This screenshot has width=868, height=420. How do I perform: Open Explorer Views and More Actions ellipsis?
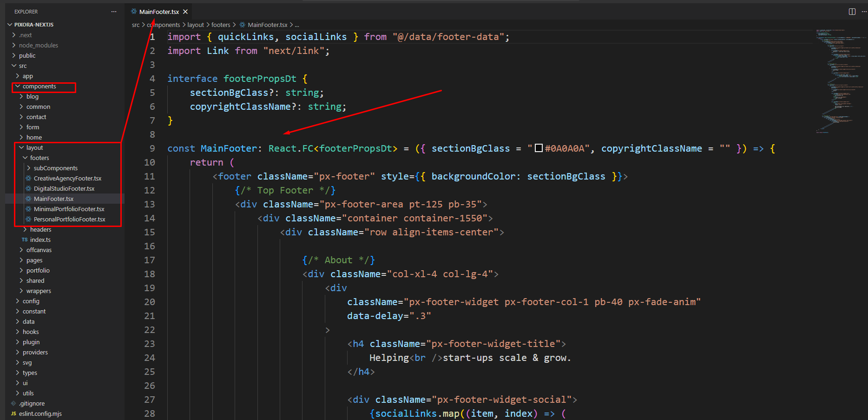[114, 12]
